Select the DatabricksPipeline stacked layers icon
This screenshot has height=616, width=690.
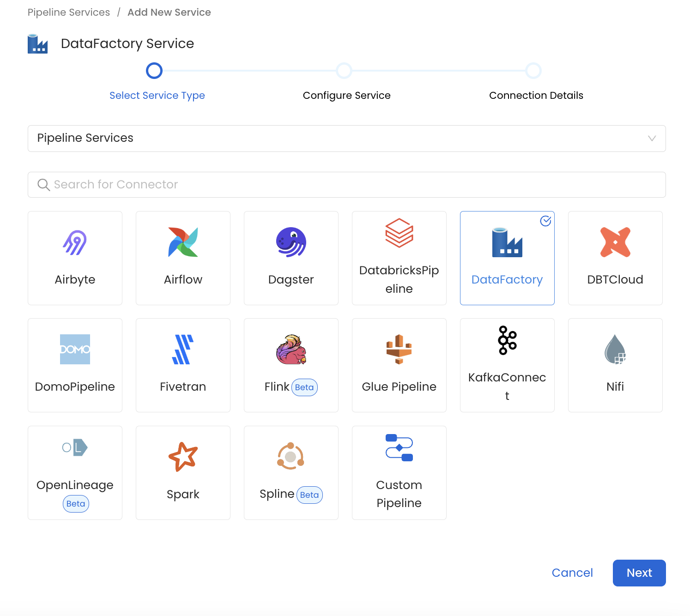399,233
